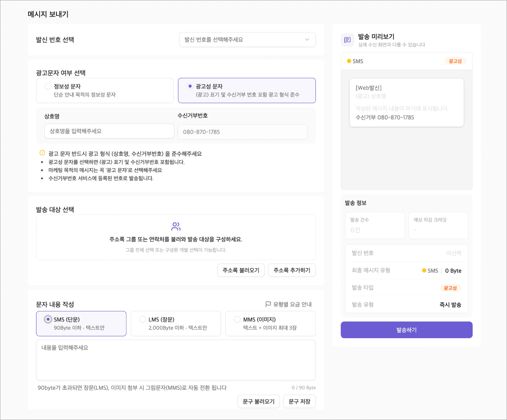Screen dimensions: 507x420
Task: Click the 광고성 badge in 발송 타입 row
Action: click(450, 288)
